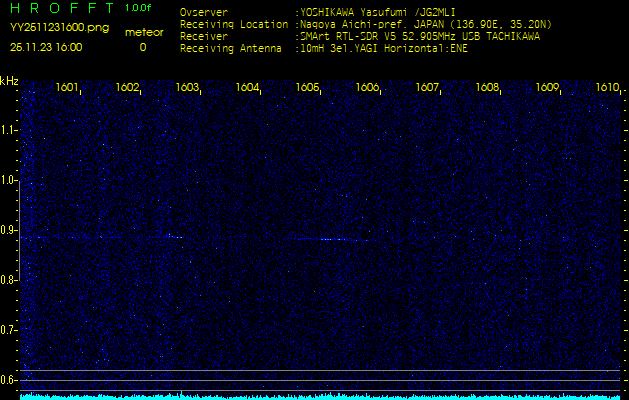Click frequency axis label 0.9
Viewport: 629px width, 400px height.
click(x=8, y=230)
